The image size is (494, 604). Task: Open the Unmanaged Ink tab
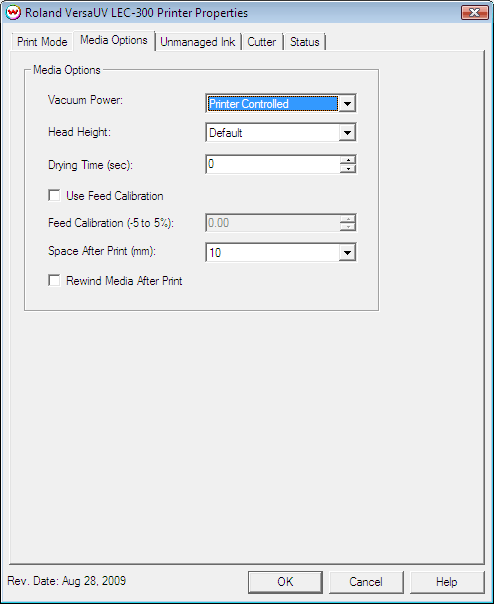click(x=198, y=42)
